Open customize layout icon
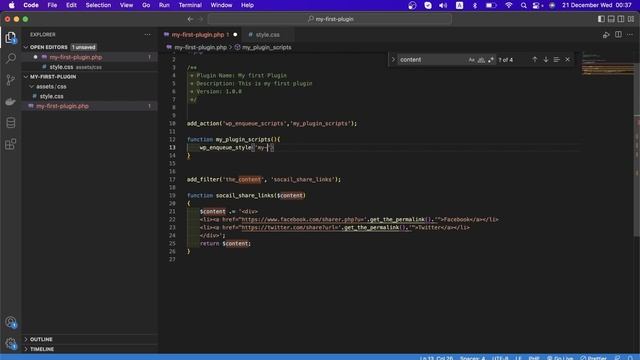 pos(631,19)
